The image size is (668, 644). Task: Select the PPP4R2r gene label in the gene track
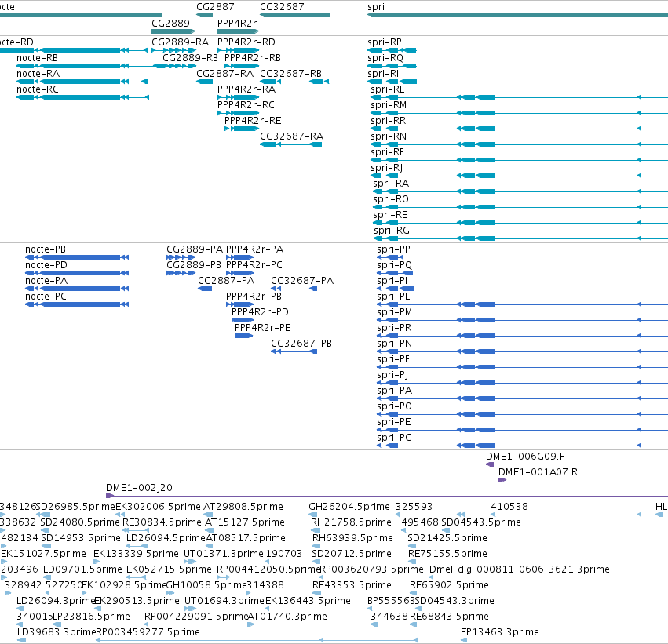click(237, 24)
